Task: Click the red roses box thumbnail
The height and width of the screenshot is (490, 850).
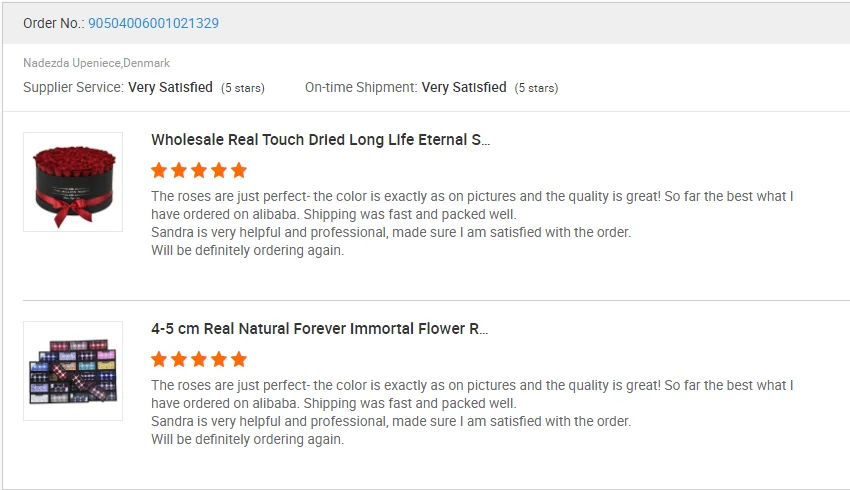Action: point(73,182)
